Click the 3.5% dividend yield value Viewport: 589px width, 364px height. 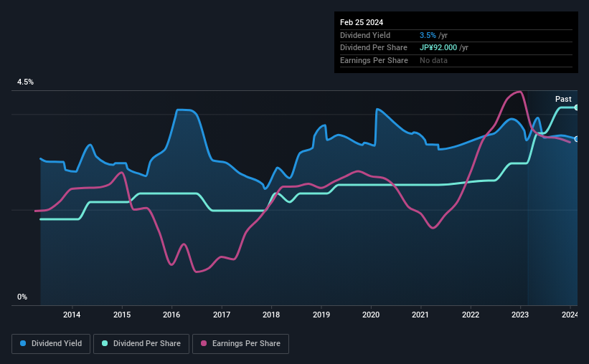(x=428, y=35)
